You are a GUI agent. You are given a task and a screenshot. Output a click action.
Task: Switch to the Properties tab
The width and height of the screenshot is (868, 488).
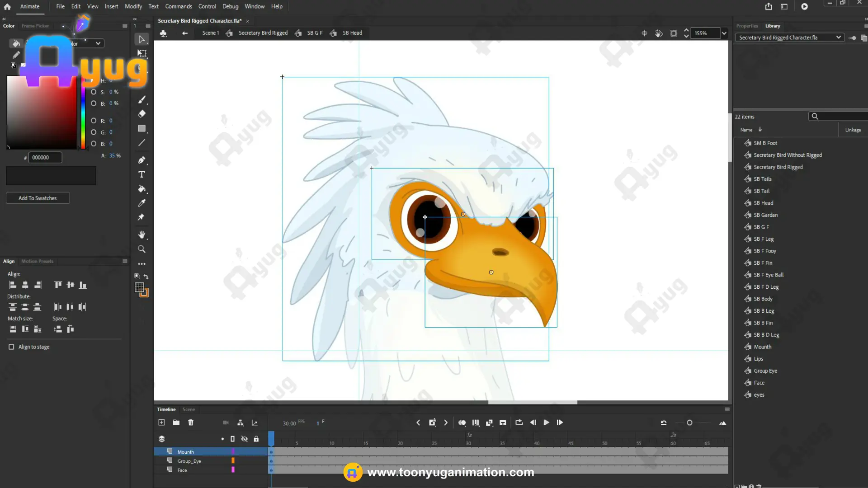point(747,26)
